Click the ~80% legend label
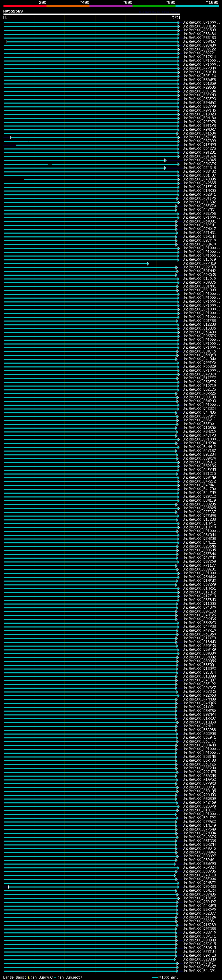The image size is (222, 980). [x=170, y=2]
